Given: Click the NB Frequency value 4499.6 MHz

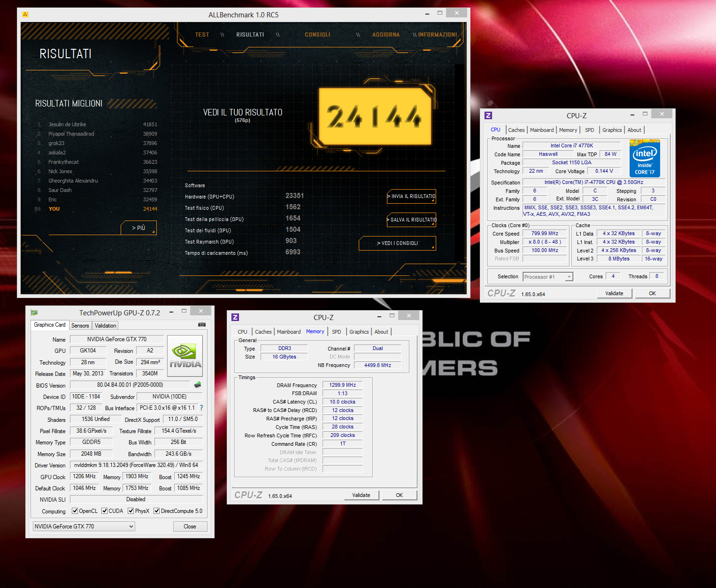Looking at the screenshot, I should click(377, 365).
